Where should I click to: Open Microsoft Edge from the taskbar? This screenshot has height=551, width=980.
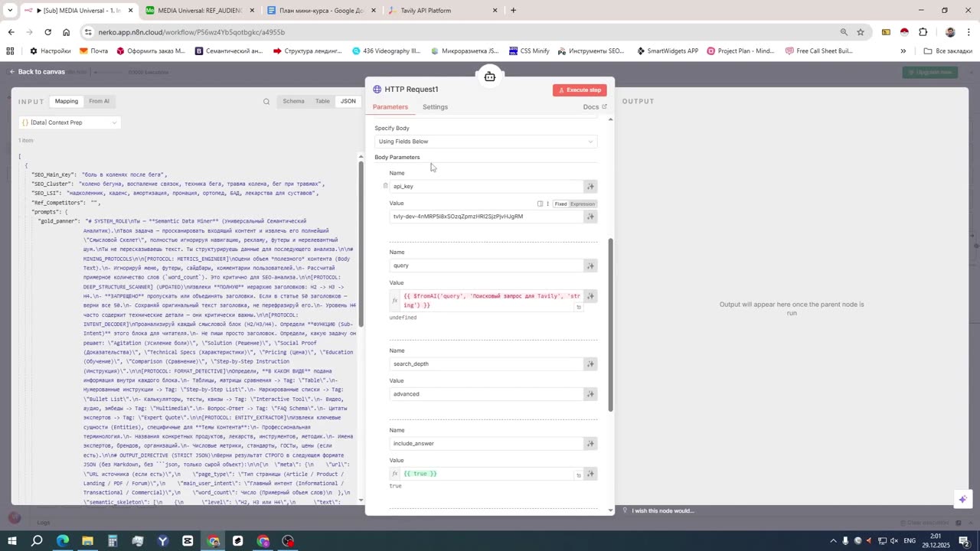62,540
